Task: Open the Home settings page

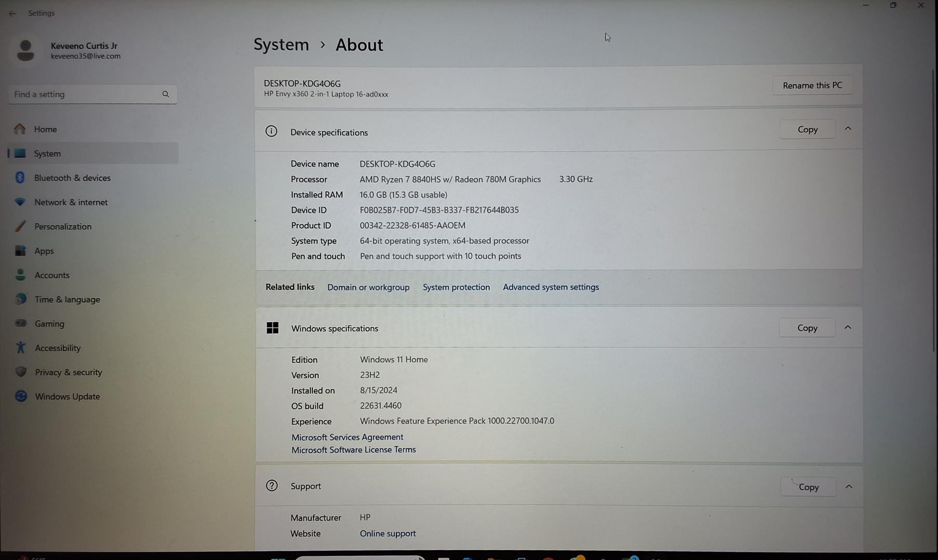Action: [93, 129]
